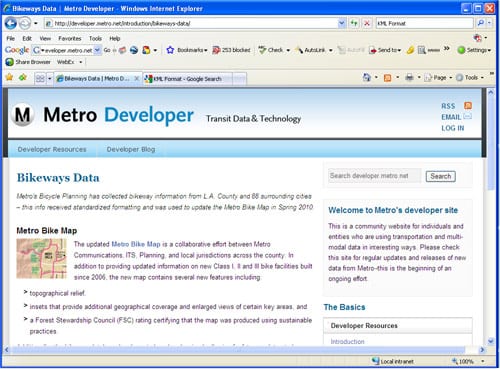Open the search provider options dropdown arrow
The height and width of the screenshot is (369, 500).
click(489, 23)
